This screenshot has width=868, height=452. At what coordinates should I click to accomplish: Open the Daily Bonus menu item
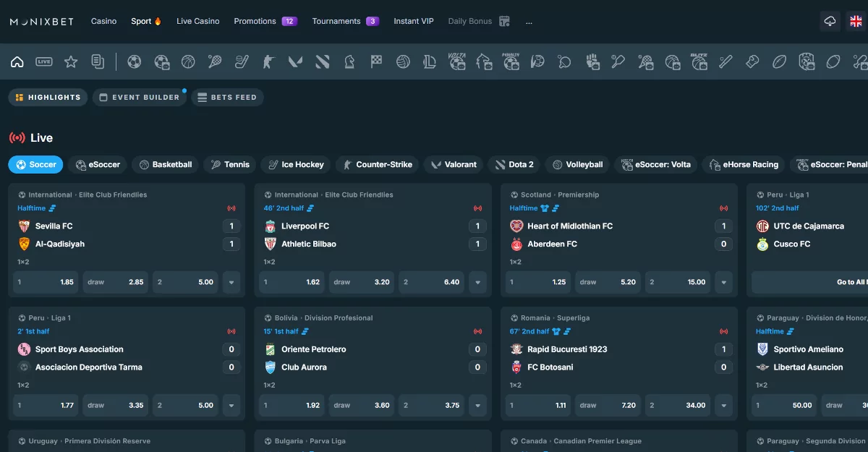[x=480, y=21]
